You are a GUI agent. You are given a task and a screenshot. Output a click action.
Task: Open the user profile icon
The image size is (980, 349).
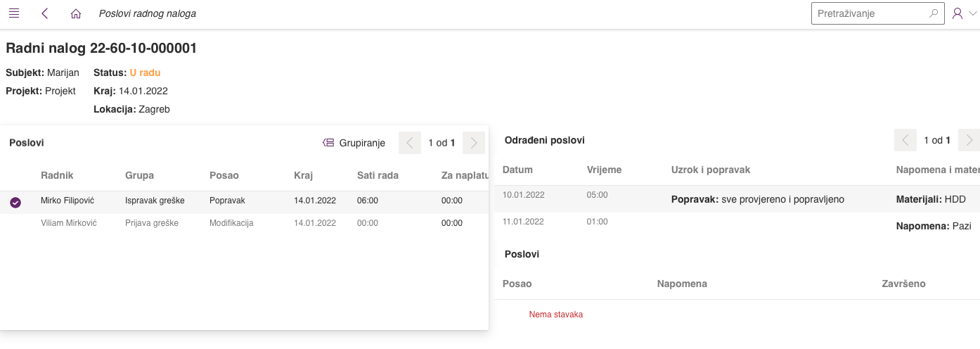[958, 13]
